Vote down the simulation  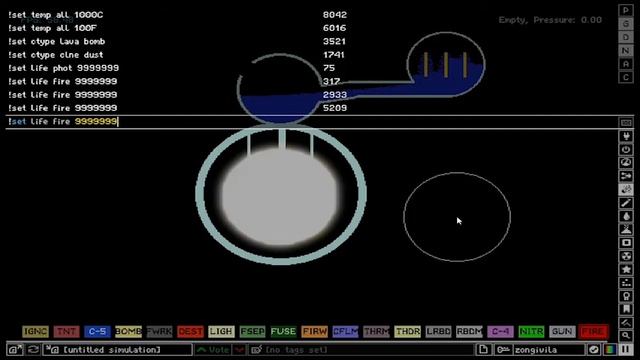pos(239,350)
